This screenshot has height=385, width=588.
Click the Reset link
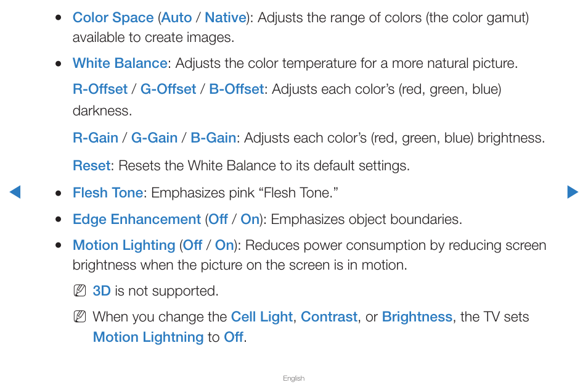coord(91,165)
